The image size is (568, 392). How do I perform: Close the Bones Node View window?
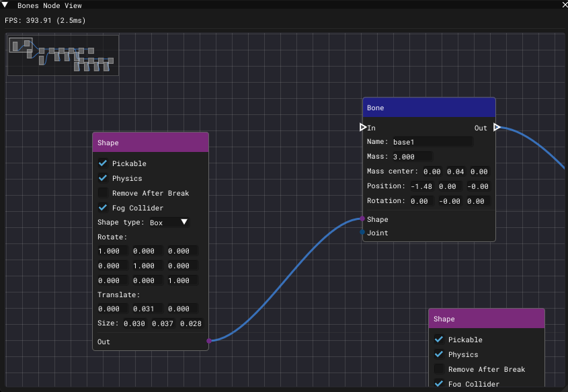tap(563, 5)
